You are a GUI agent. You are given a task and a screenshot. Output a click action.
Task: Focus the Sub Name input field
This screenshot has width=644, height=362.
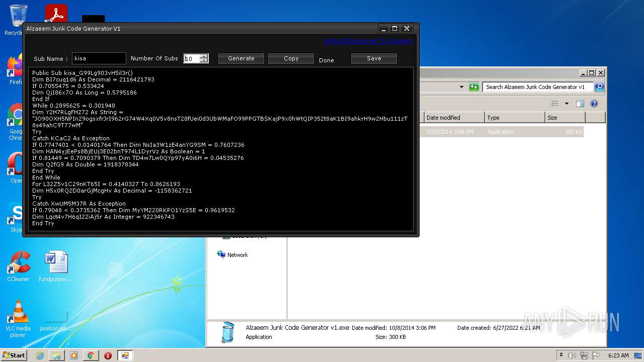(x=99, y=58)
